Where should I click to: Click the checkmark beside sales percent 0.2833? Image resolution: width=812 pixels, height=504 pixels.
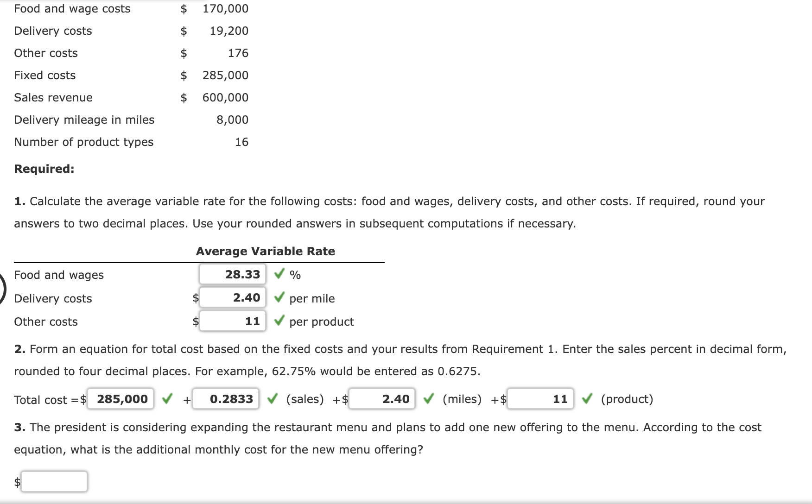(273, 398)
